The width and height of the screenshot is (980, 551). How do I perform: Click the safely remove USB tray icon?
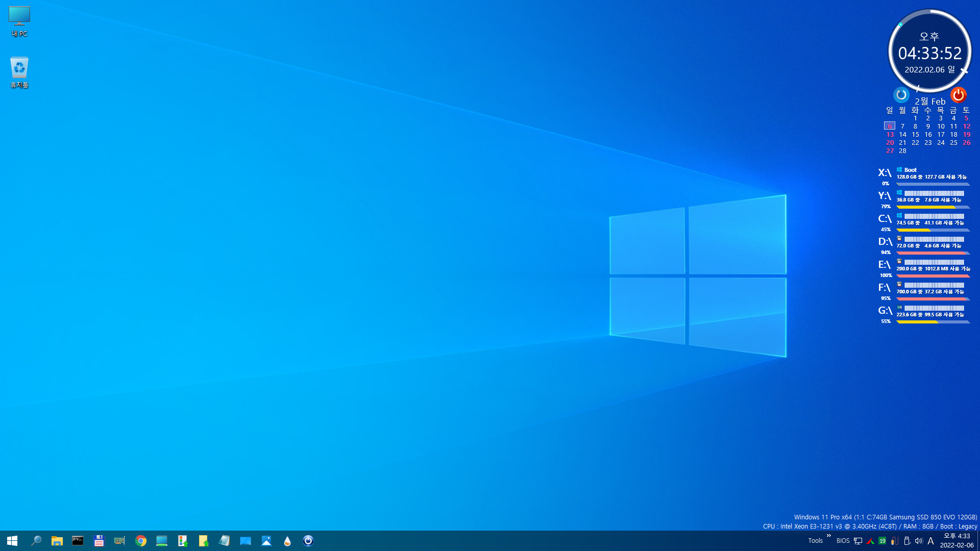coord(906,541)
